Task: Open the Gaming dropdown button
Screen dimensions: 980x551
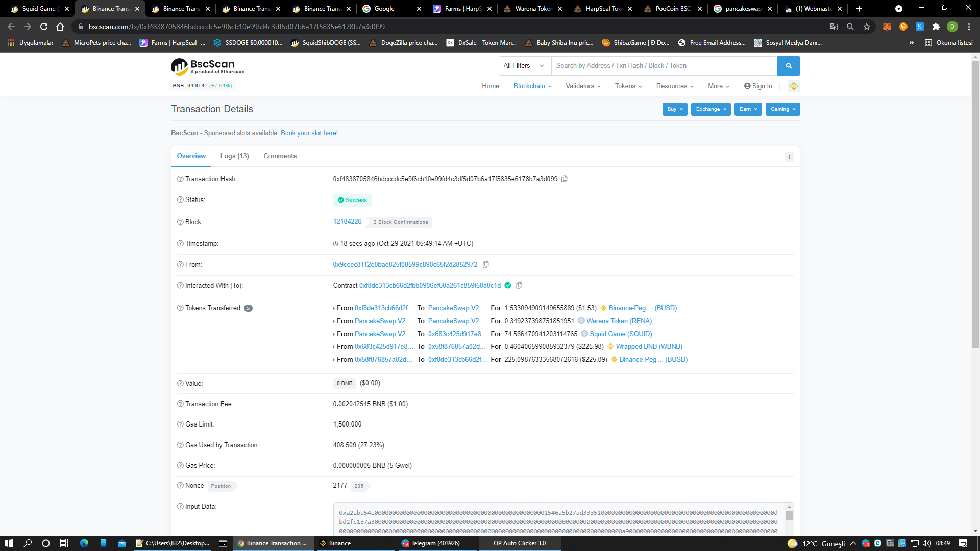Action: 782,109
